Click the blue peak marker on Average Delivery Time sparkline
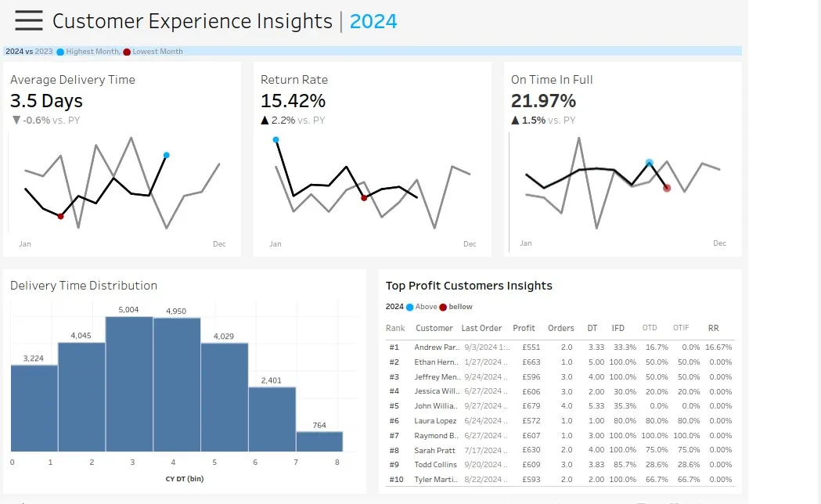The height and width of the screenshot is (504, 821). coord(165,155)
